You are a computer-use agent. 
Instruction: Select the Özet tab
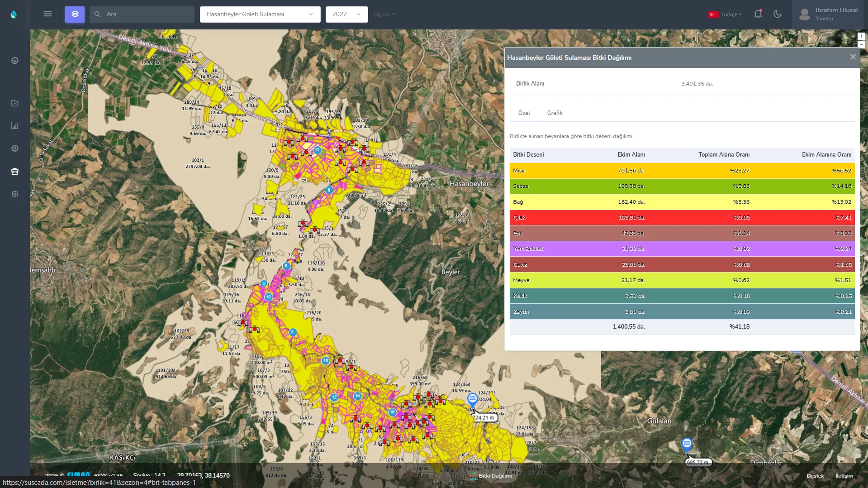coord(524,113)
